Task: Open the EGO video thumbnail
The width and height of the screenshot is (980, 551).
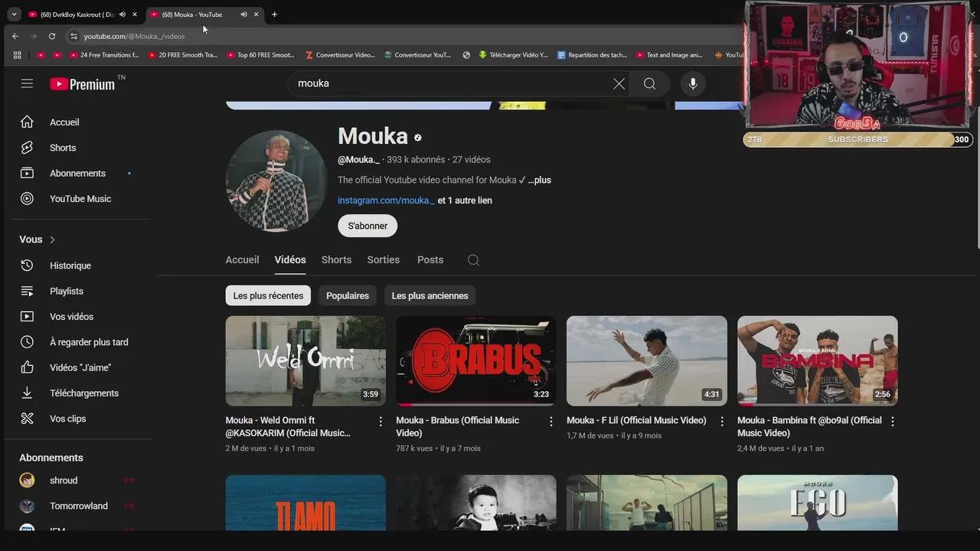Action: (818, 503)
